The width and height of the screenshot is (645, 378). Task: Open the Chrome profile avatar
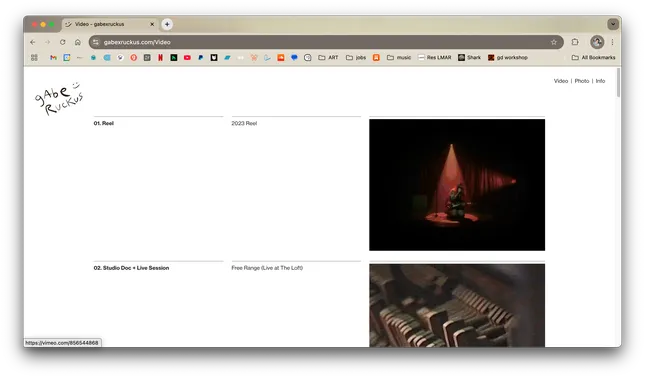pos(597,42)
